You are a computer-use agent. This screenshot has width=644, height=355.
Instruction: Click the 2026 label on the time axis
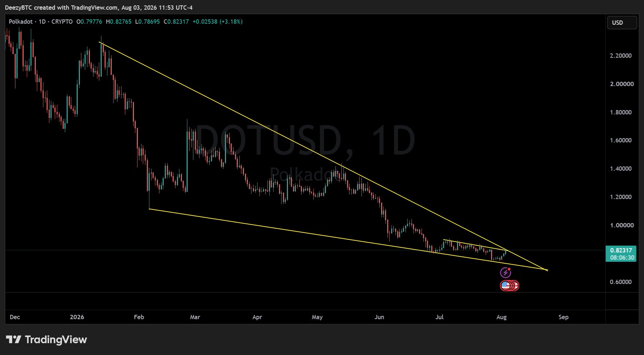[x=77, y=317]
